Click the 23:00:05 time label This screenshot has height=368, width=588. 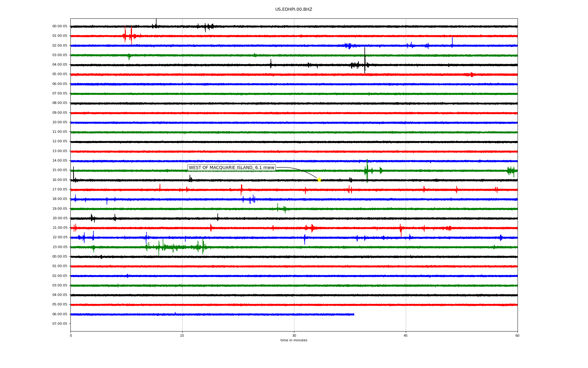60,247
